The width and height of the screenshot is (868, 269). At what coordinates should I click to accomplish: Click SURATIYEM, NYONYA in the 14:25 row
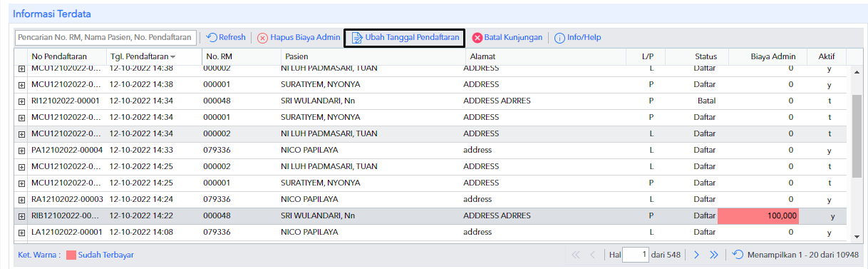point(321,183)
